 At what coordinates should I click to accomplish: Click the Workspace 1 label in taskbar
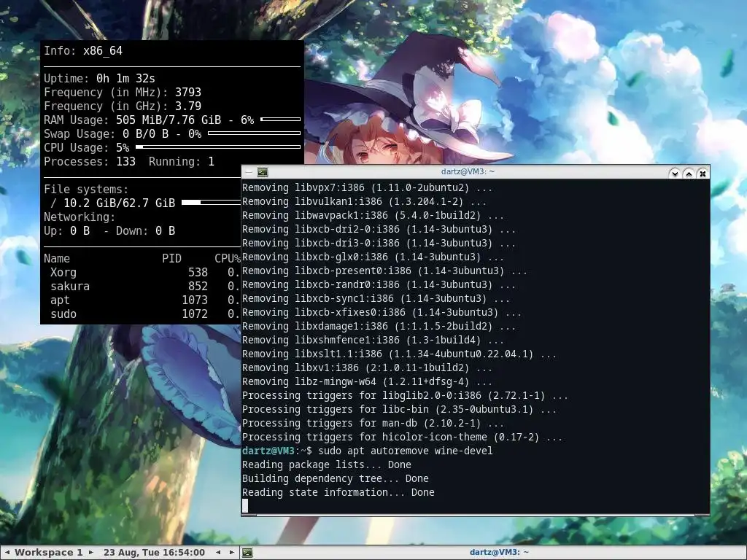click(x=49, y=553)
